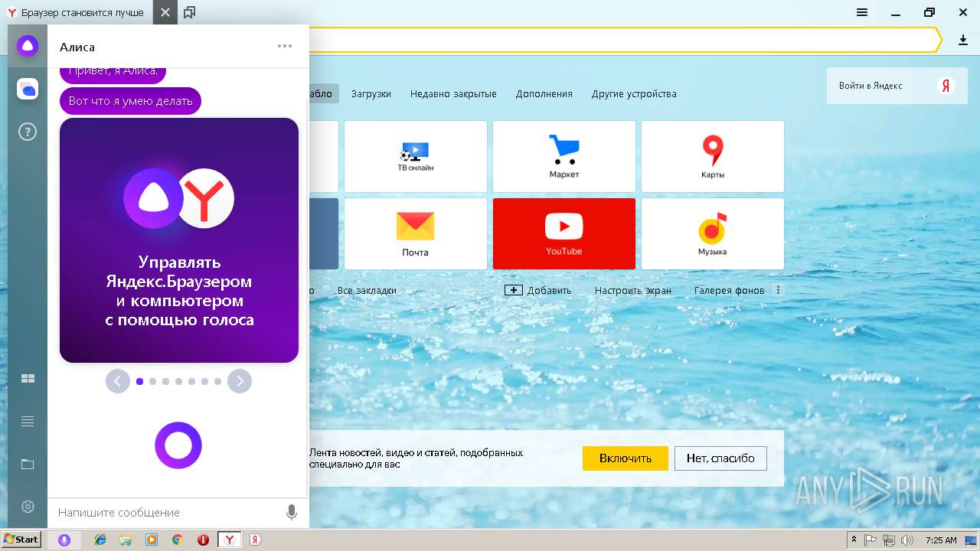Screen dimensions: 980x551
Task: Open the Почта envelope tile
Action: [x=415, y=233]
